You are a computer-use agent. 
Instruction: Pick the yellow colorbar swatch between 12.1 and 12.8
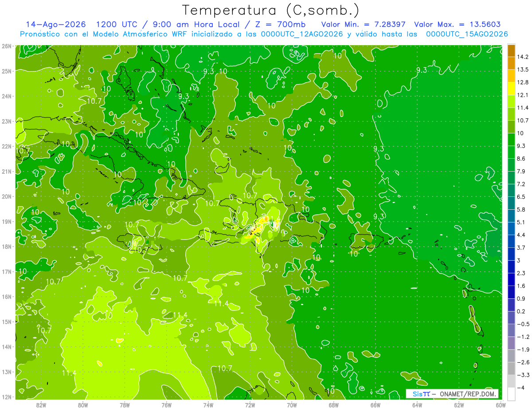tap(511, 89)
